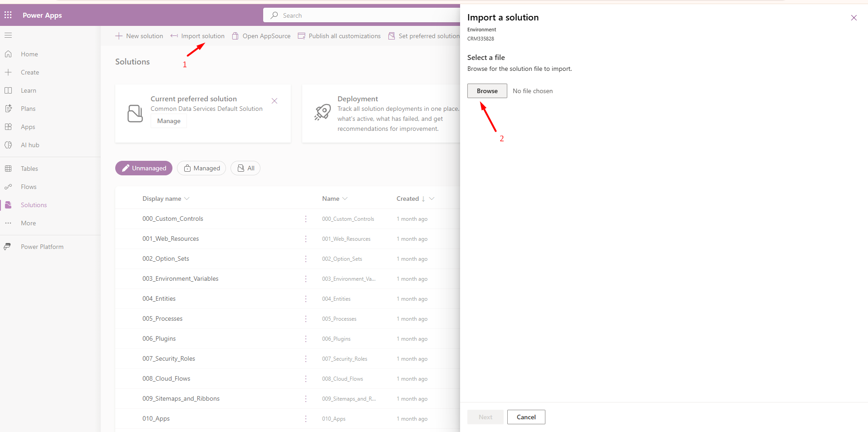
Task: Cancel the Import a solution panel
Action: [526, 417]
